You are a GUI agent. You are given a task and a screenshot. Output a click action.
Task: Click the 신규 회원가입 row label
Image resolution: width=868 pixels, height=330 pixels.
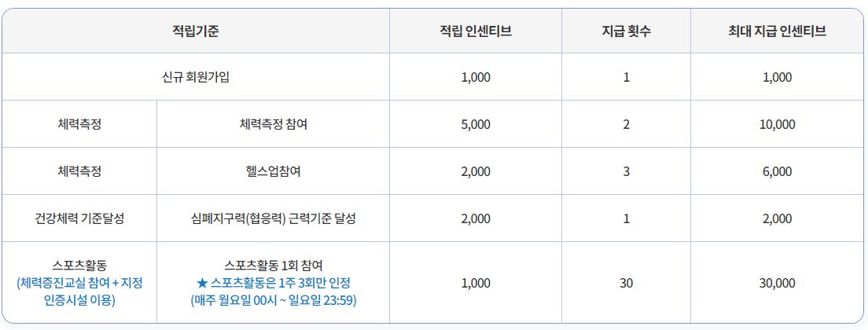196,77
